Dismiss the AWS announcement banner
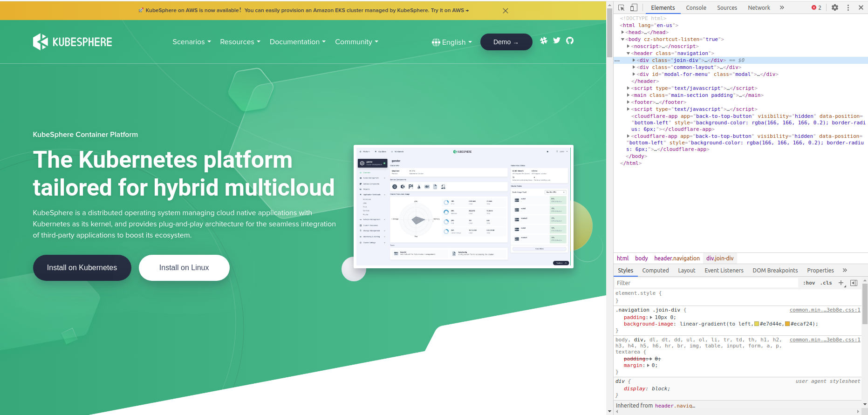This screenshot has height=415, width=868. [x=506, y=11]
